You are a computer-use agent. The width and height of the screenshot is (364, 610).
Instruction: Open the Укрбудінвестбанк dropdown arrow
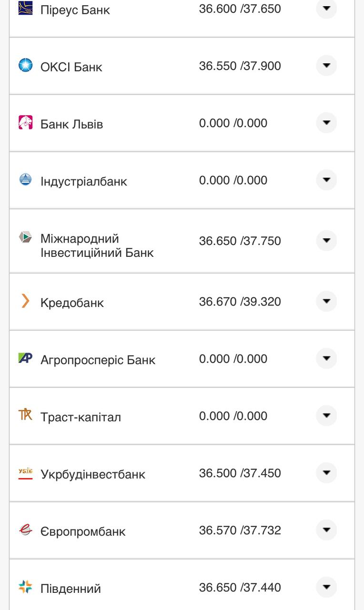click(326, 472)
